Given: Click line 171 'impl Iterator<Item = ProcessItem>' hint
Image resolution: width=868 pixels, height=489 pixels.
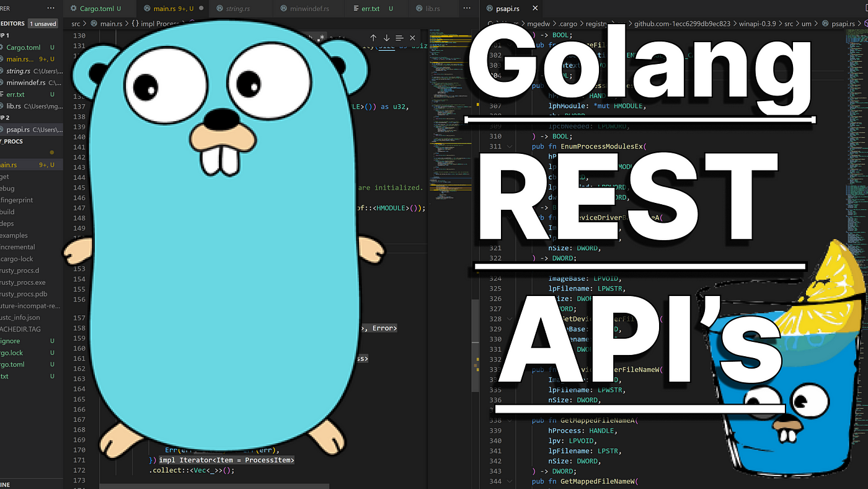Looking at the screenshot, I should tap(227, 460).
